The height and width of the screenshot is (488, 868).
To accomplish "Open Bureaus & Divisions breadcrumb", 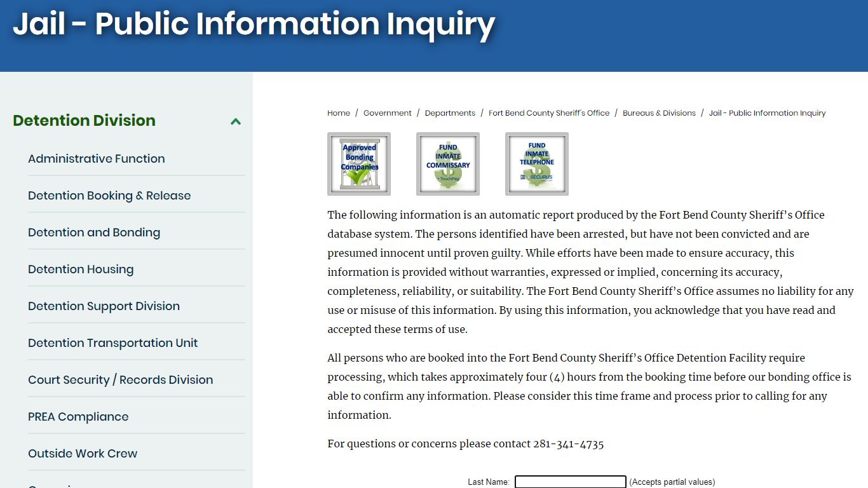I will (x=659, y=113).
